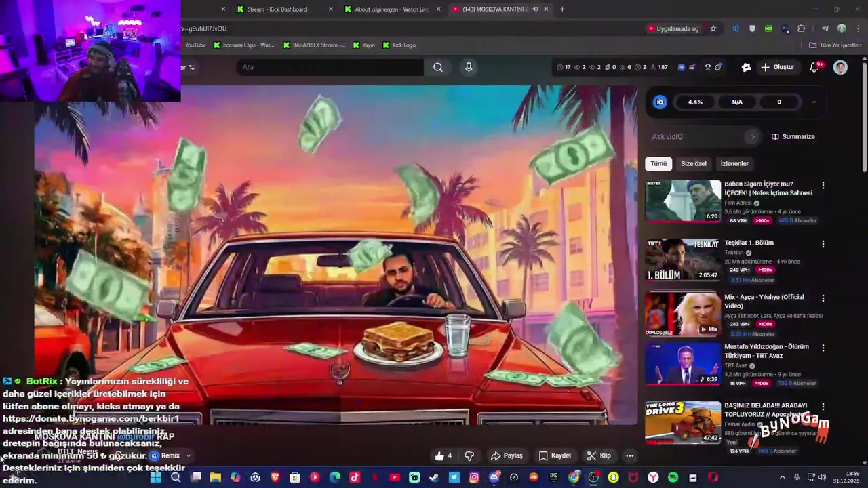Viewport: 868px width, 488px height.
Task: Open the vidIQ list icon in stats bar
Action: tap(692, 67)
